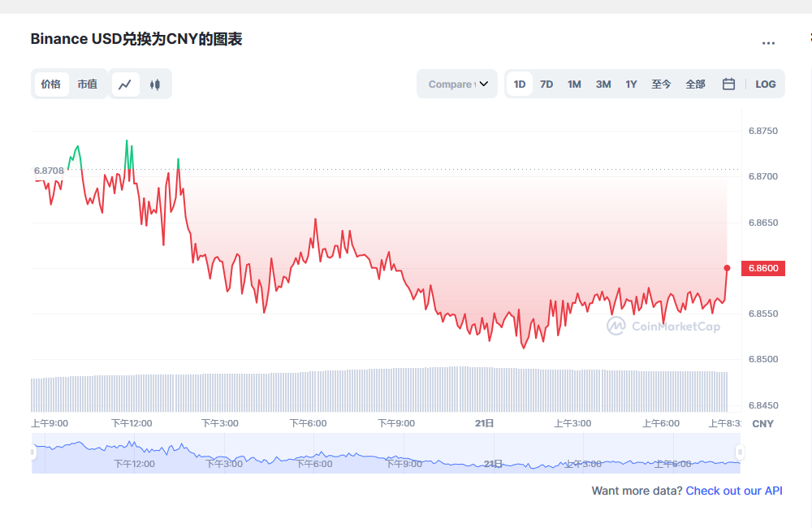Viewport: 812px width, 528px height.
Task: Select the 至今 year-to-date range
Action: point(661,84)
